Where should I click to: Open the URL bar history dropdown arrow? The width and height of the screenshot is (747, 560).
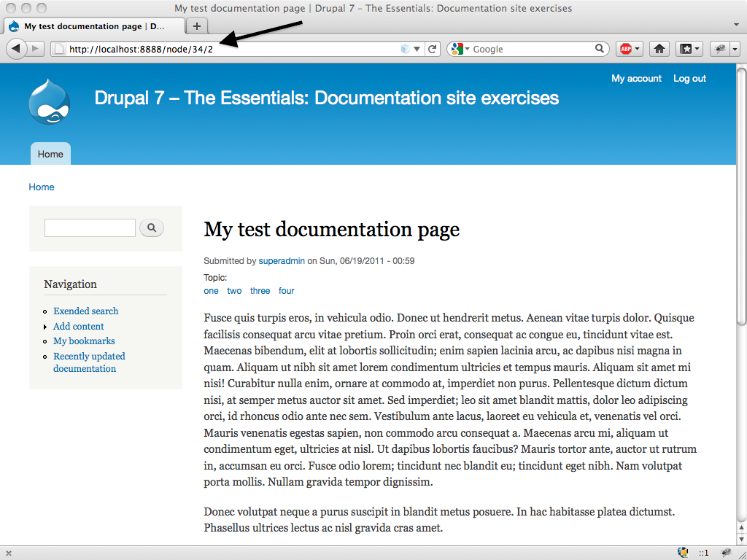pos(417,49)
